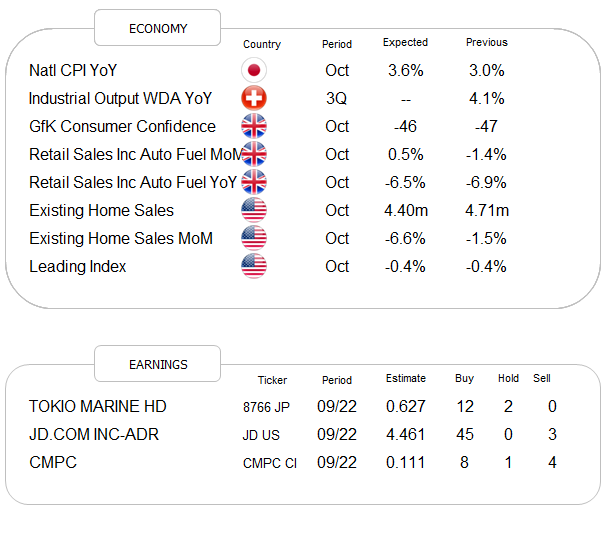
Task: Click the -6.9% previous Retail Sales YoY
Action: (x=486, y=182)
